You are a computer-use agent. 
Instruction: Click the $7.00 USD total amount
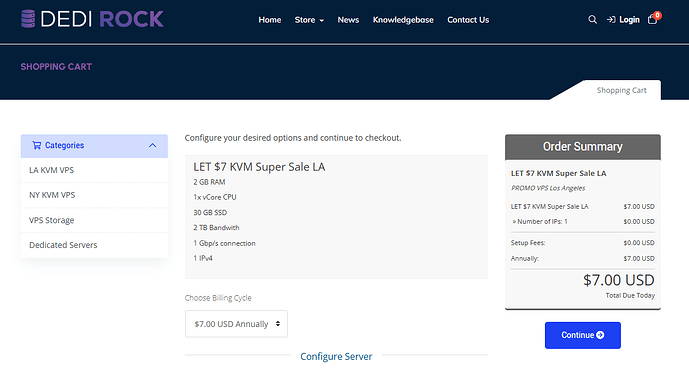(x=619, y=280)
